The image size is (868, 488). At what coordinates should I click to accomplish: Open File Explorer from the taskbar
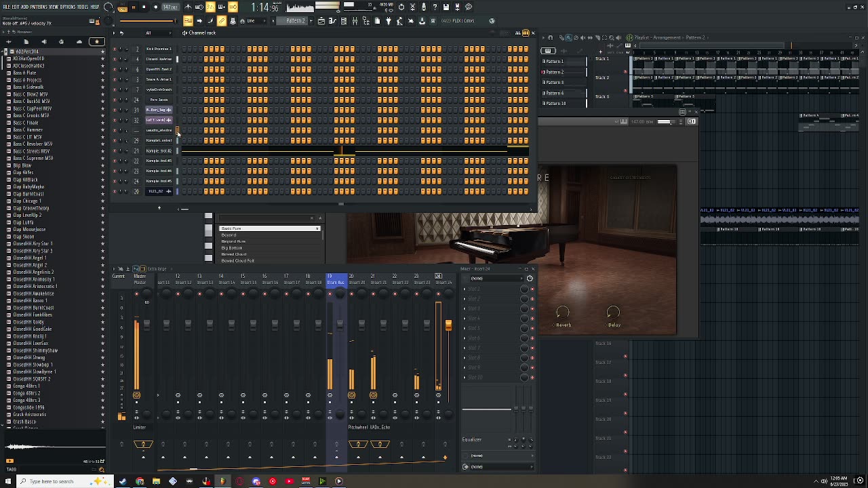(156, 481)
